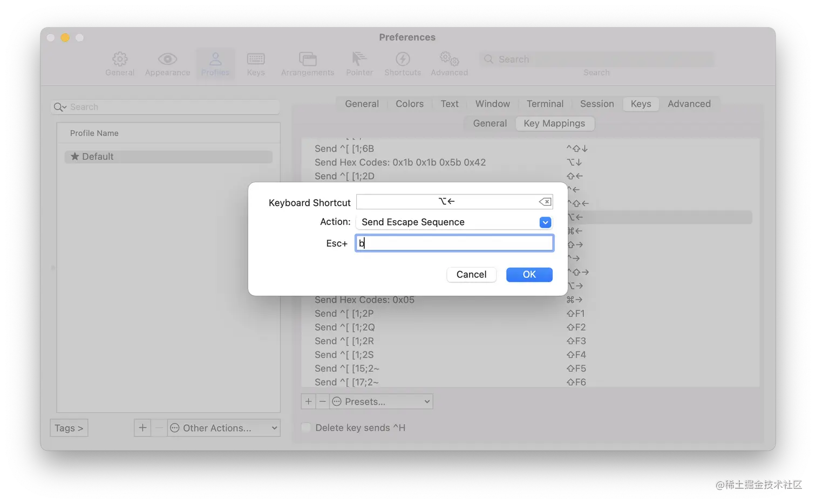816x504 pixels.
Task: Select the General keys sub-tab
Action: pos(490,124)
